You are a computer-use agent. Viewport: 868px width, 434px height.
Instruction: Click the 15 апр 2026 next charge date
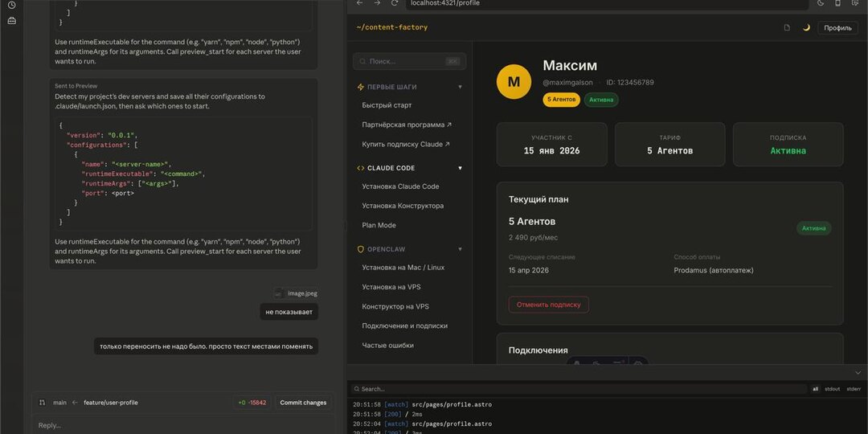[529, 270]
